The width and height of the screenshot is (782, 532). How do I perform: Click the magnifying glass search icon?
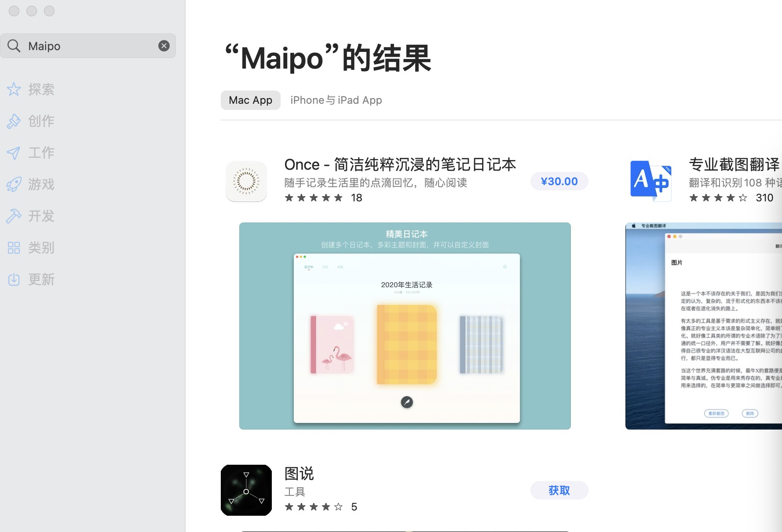coord(14,46)
